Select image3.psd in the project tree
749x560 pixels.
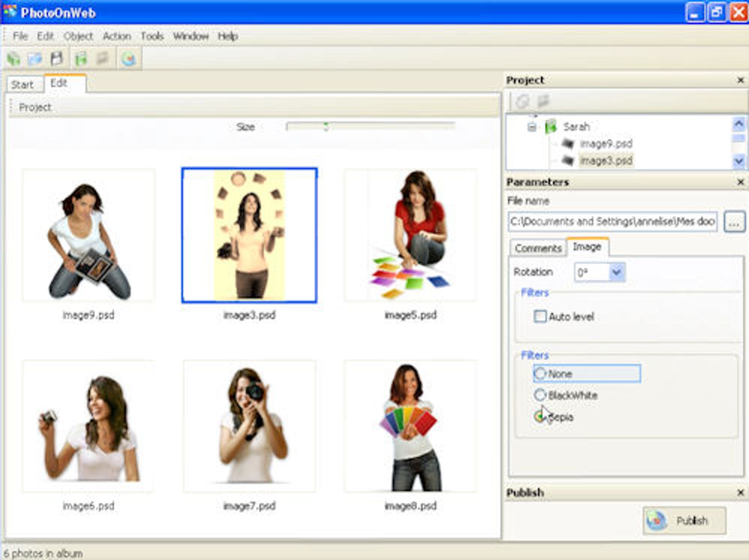click(606, 161)
